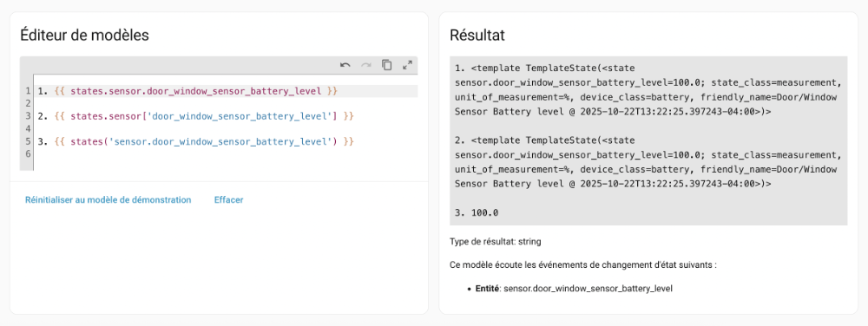This screenshot has width=868, height=326.
Task: Undo the last edit in template editor
Action: click(345, 65)
